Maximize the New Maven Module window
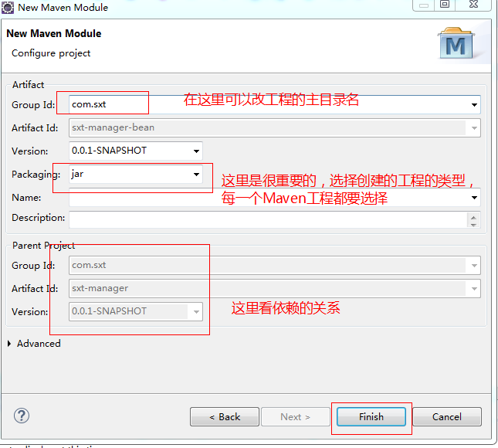This screenshot has width=498, height=448. [444, 5]
